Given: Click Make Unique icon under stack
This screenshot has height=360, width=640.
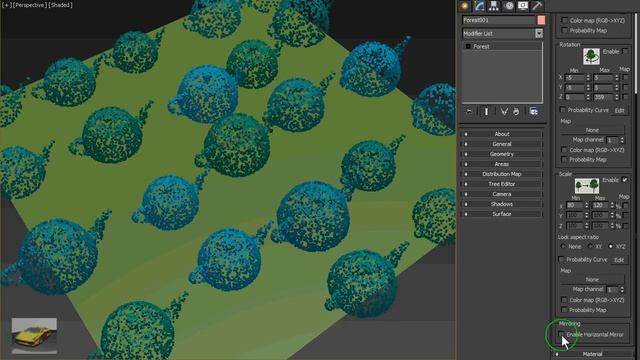Looking at the screenshot, I should click(504, 111).
